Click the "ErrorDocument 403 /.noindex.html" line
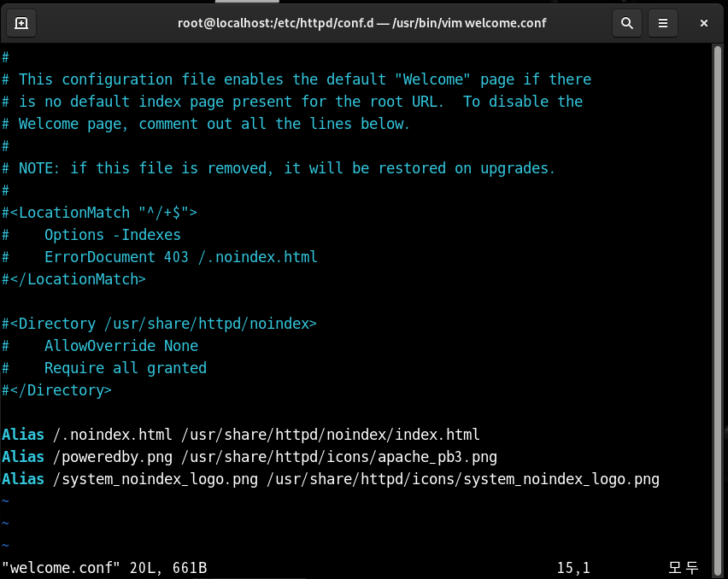Viewport: 728px width, 579px height. tap(160, 257)
